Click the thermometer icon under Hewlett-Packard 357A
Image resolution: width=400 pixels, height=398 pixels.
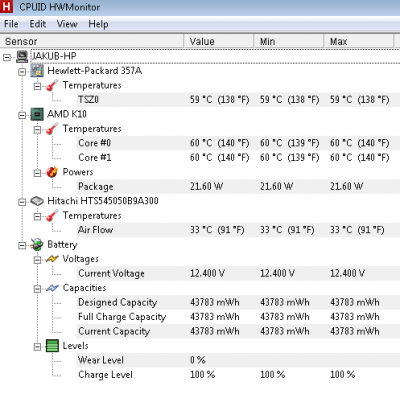[52, 85]
